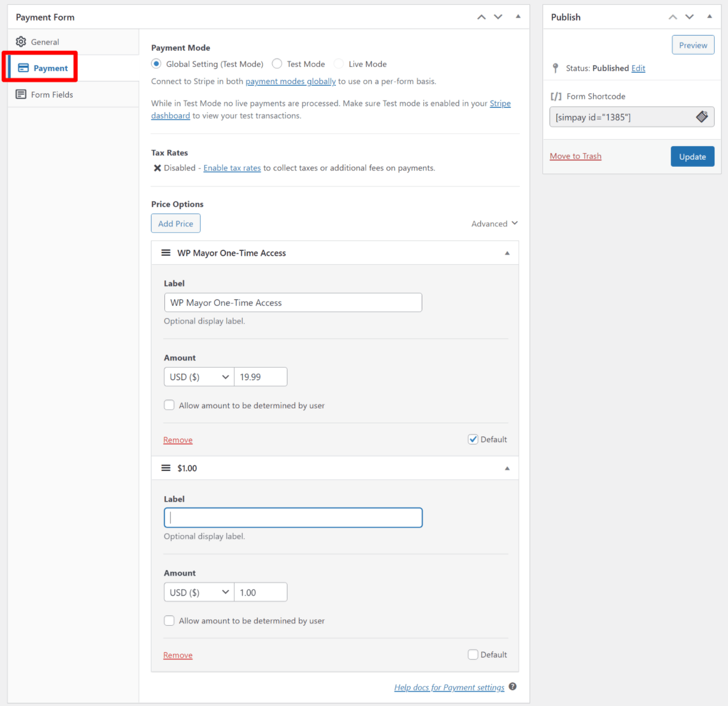Collapse the Publish panel triangle
The image size is (728, 706).
point(710,17)
